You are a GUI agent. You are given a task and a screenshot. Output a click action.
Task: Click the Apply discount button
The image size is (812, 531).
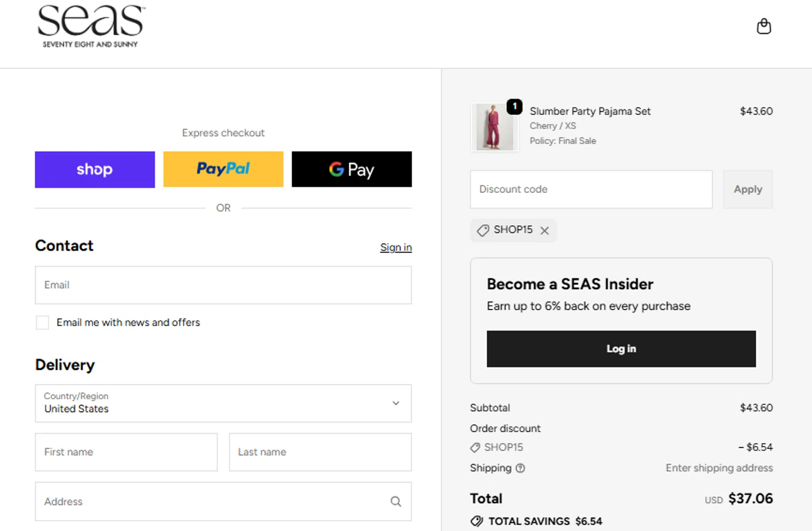tap(748, 189)
